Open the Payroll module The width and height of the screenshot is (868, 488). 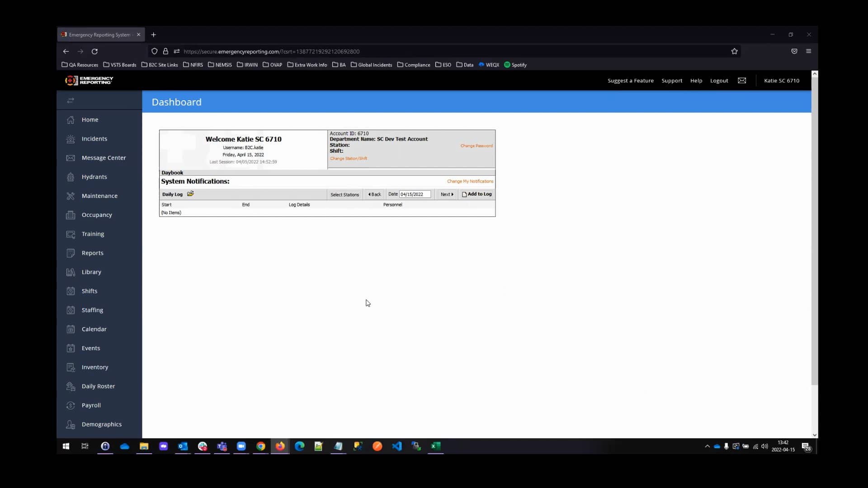click(90, 405)
